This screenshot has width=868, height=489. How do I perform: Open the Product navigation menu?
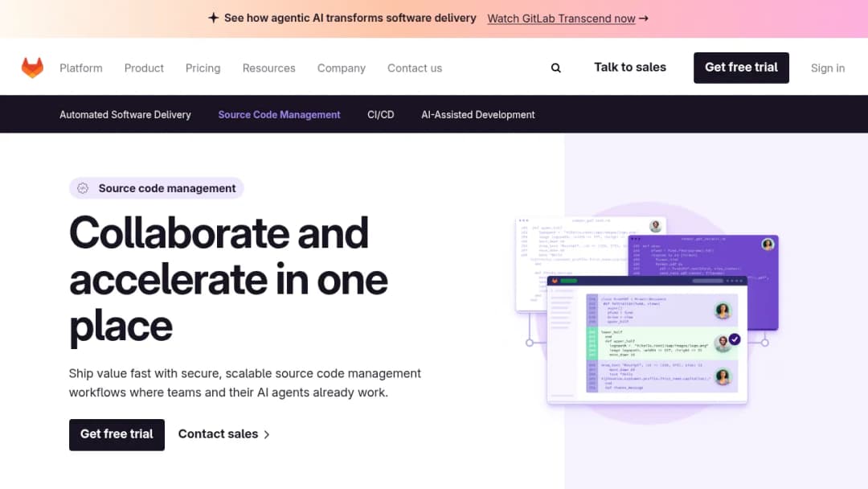144,68
